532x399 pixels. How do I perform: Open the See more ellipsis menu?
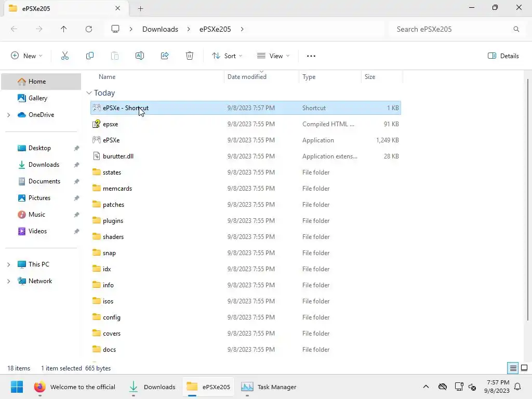[x=311, y=56]
